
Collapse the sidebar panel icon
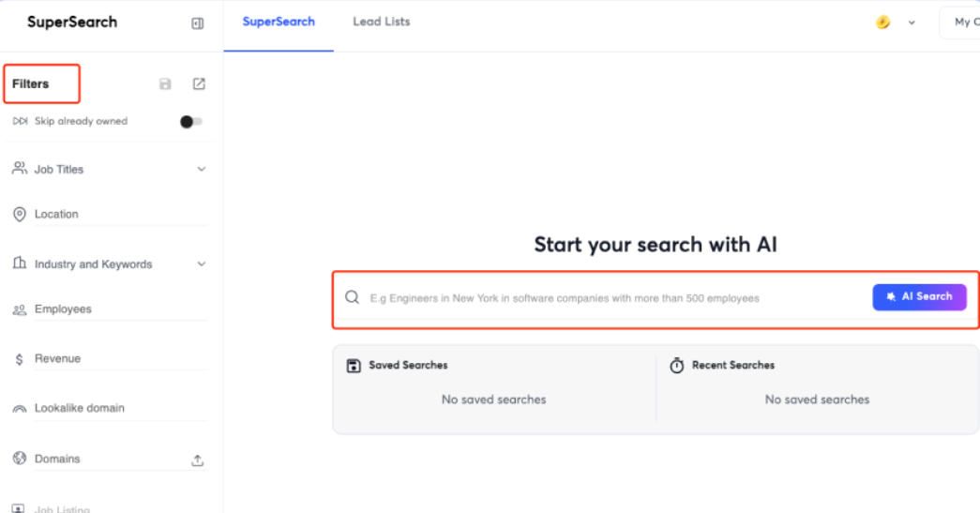[x=198, y=23]
